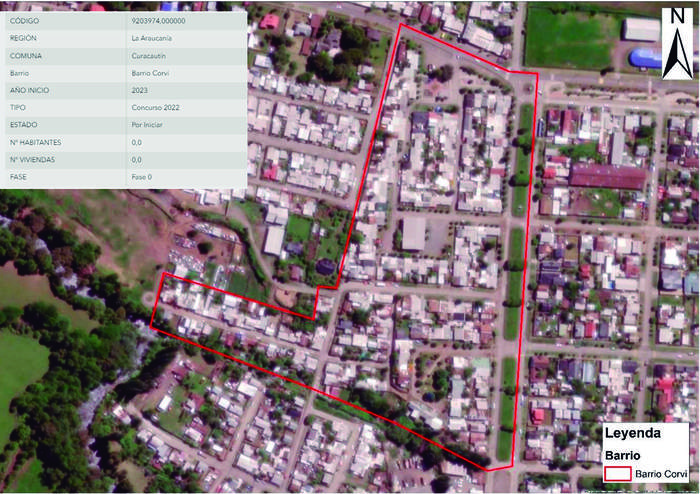
Task: Click the Leyenda legend title
Action: (632, 433)
